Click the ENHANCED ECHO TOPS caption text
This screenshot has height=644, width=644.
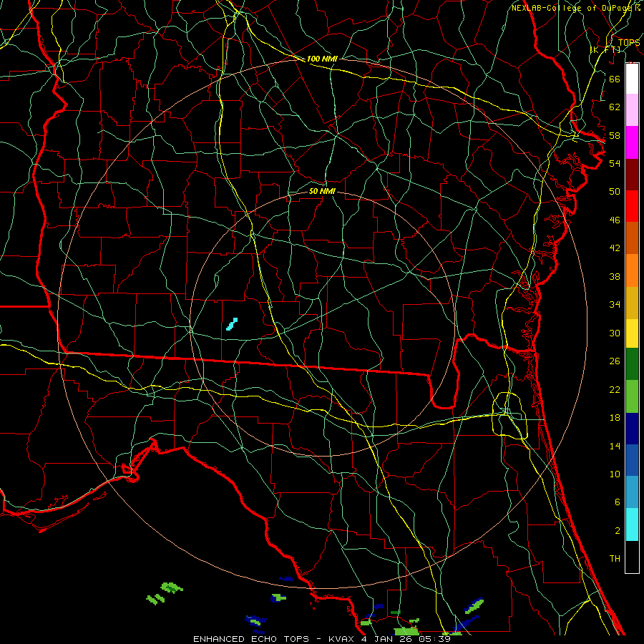(251, 639)
